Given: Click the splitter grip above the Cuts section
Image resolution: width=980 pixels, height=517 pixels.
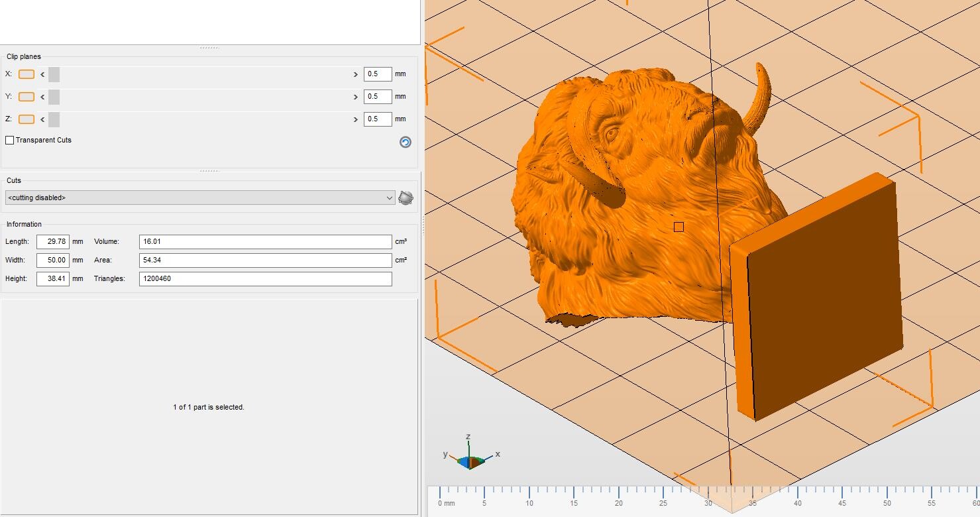Looking at the screenshot, I should tap(209, 170).
